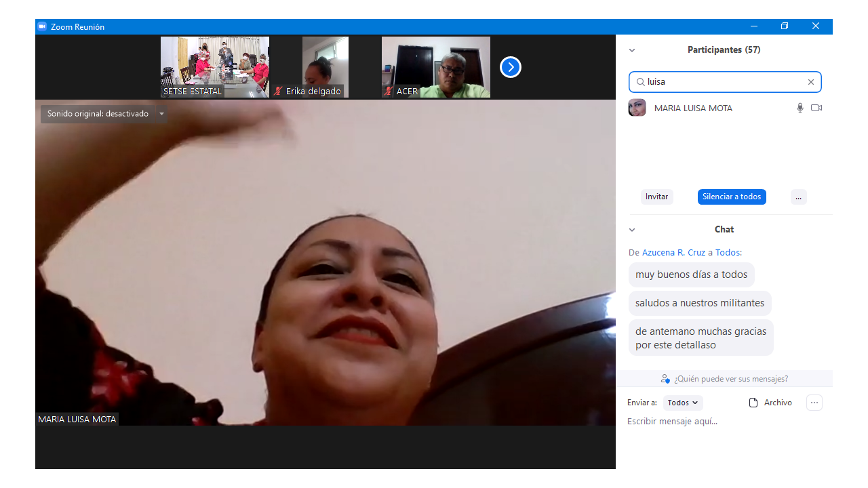The image size is (868, 488).
Task: Open the Enviar a Todos dropdown
Action: pos(683,403)
